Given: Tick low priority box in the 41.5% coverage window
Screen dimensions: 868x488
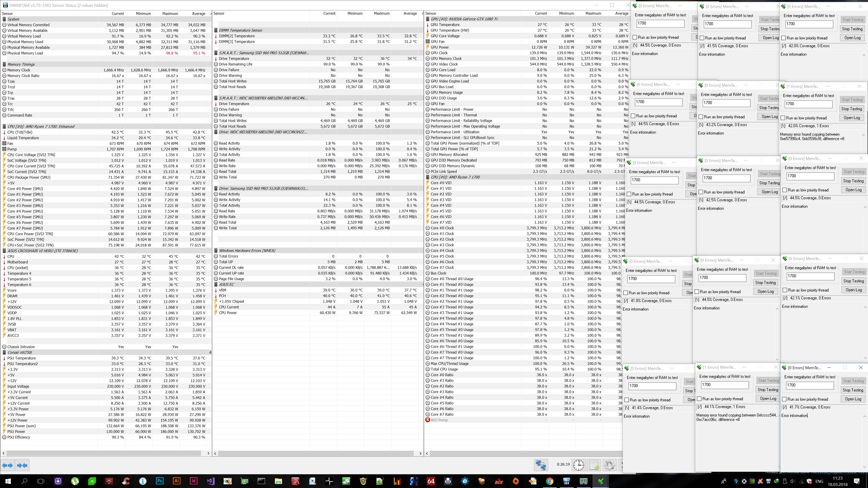Looking at the screenshot, I should click(702, 38).
